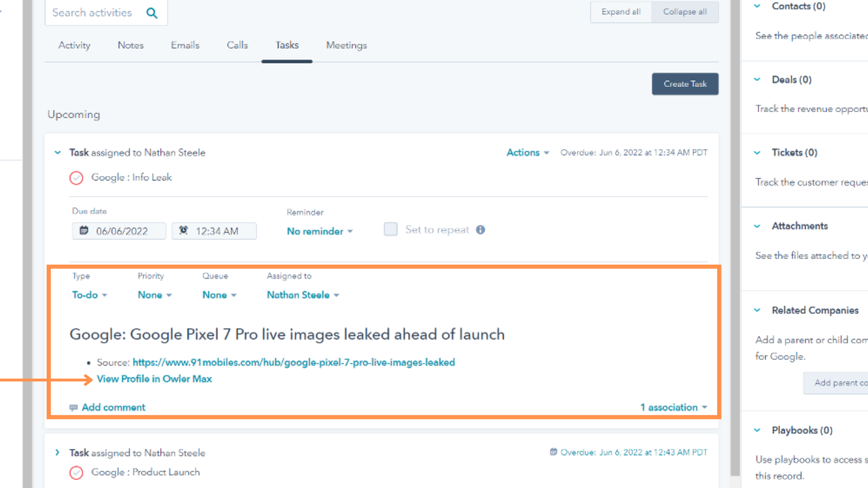
Task: Click the info icon beside Set to repeat
Action: [481, 230]
